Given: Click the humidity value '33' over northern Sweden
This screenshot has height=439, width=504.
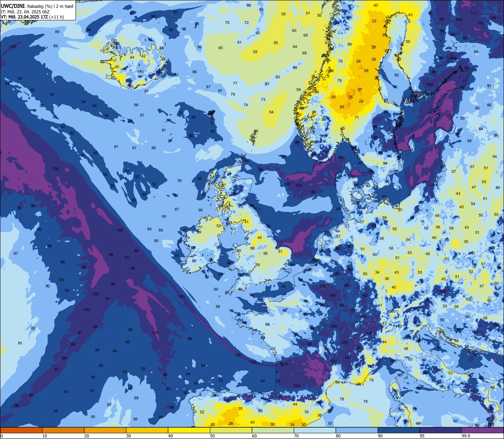Looking at the screenshot, I should [374, 21].
